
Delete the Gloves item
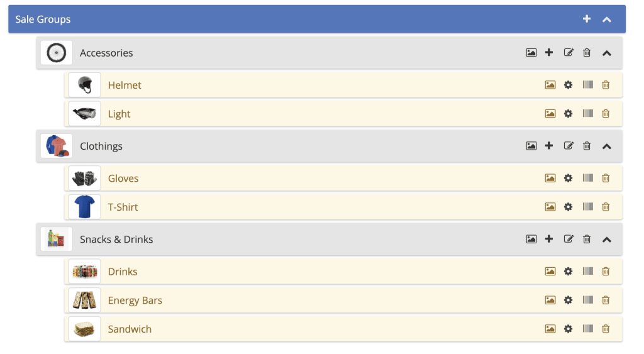pyautogui.click(x=606, y=179)
